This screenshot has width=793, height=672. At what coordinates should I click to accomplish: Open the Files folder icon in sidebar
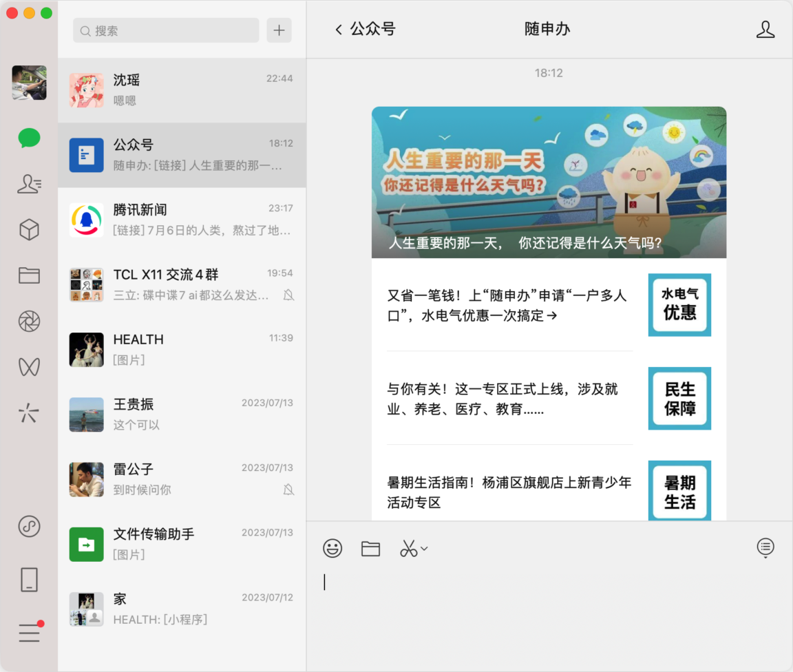tap(29, 275)
